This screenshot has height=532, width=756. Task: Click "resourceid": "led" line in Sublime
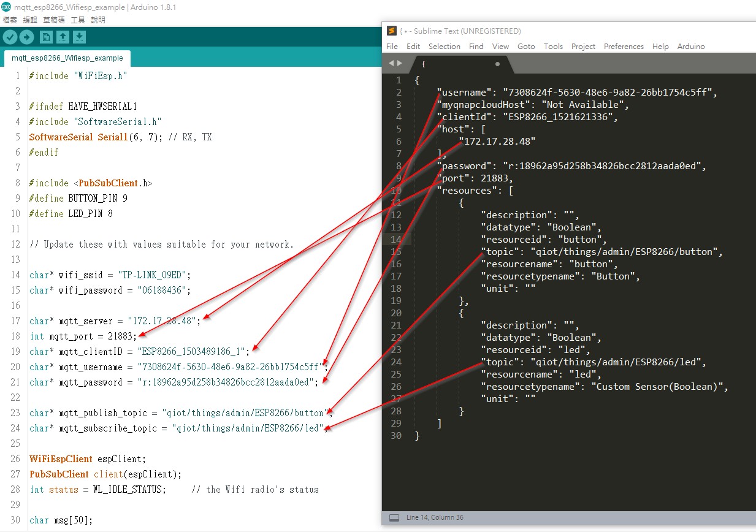[536, 350]
